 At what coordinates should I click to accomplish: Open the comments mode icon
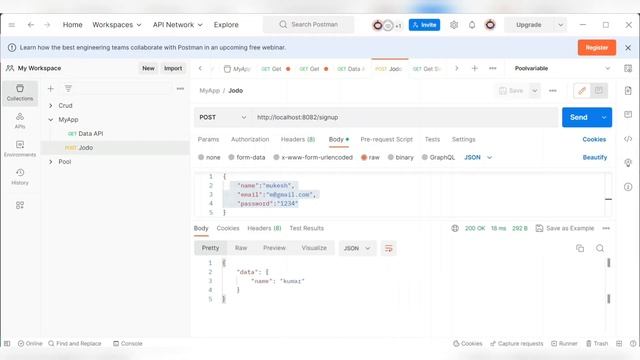click(599, 91)
